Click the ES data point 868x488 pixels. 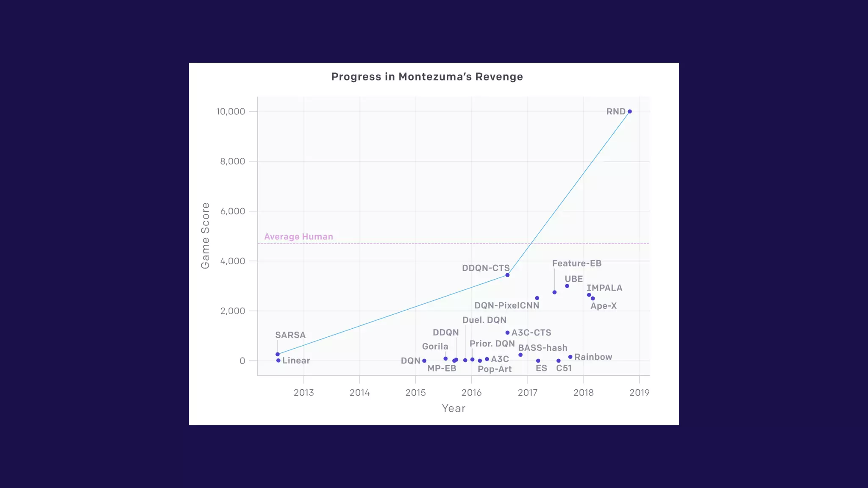coord(538,361)
